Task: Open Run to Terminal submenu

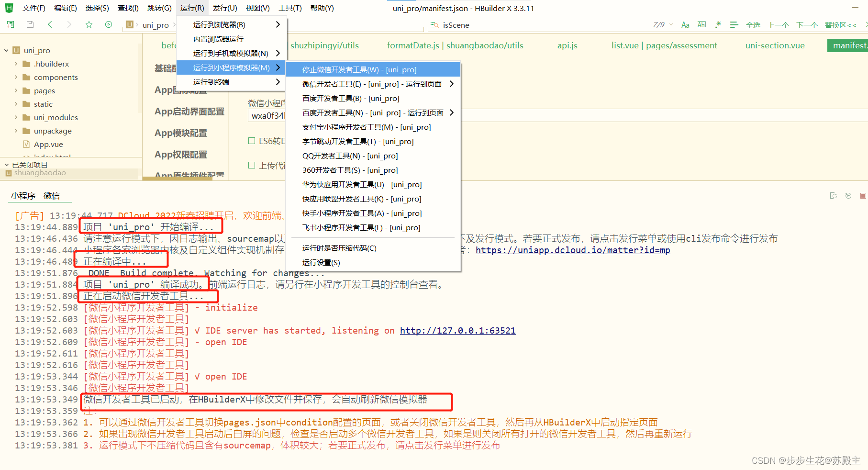Action: (232, 82)
